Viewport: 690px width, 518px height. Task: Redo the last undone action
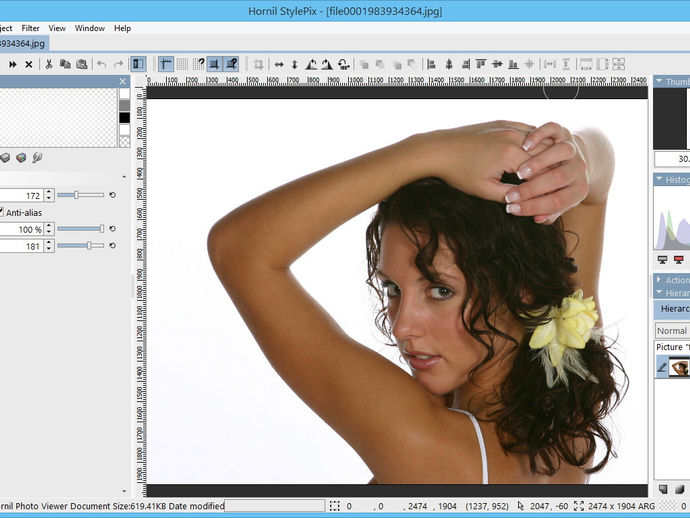118,64
